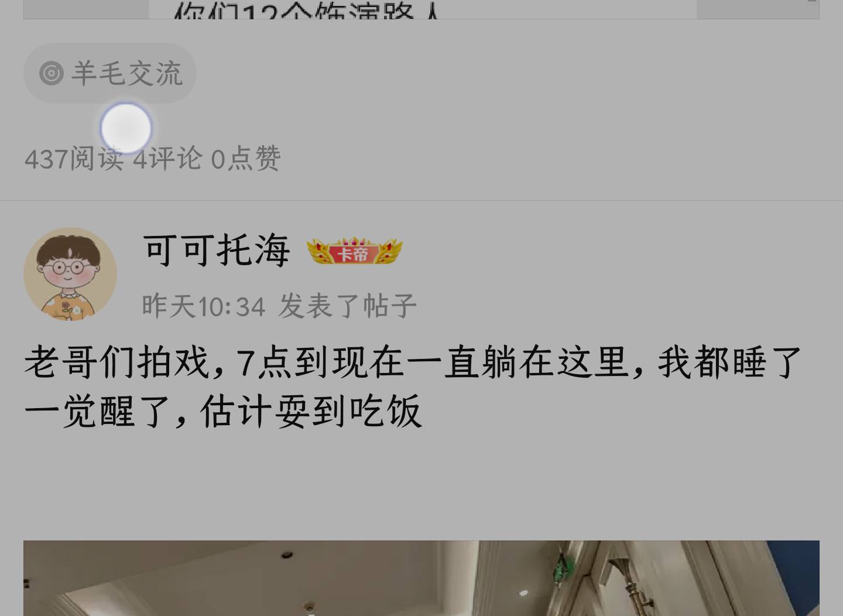Open 可可托海's cartoon avatar
Image resolution: width=843 pixels, height=616 pixels.
tap(70, 274)
